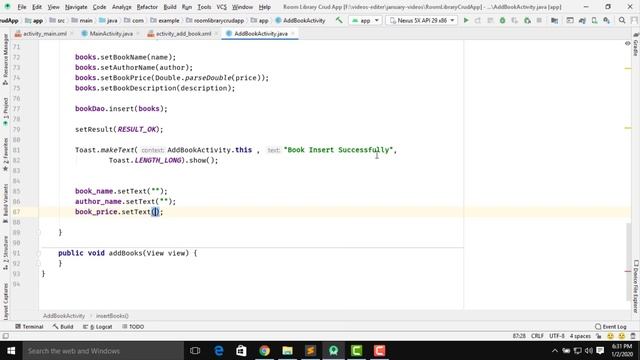The width and height of the screenshot is (640, 360).
Task: Open the Favorites side panel
Action: (x=5, y=154)
